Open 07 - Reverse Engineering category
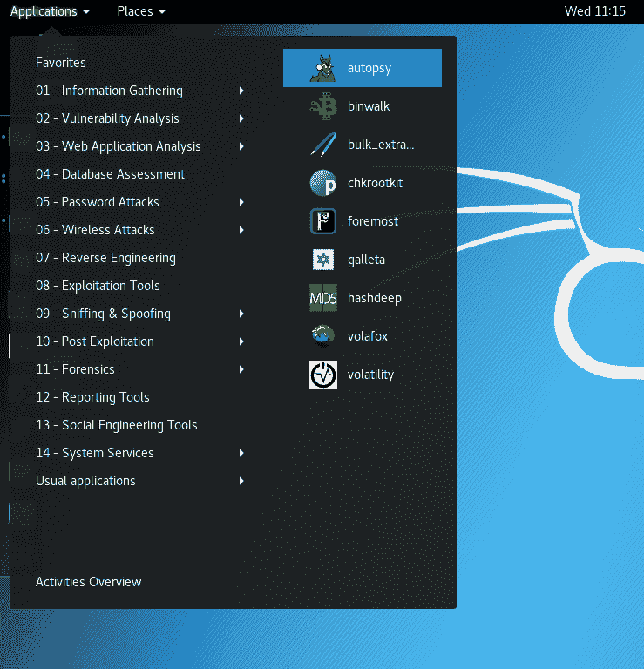Screen dimensions: 644x669 point(105,258)
